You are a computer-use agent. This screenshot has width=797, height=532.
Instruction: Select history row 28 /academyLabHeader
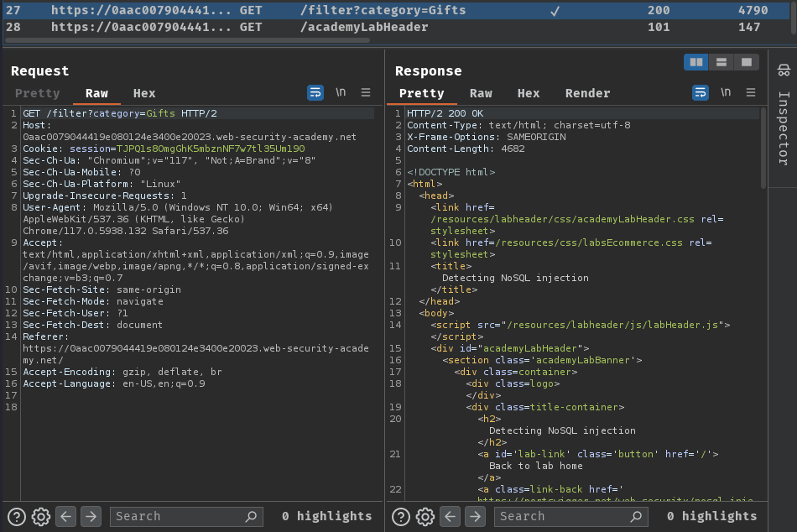click(x=395, y=27)
